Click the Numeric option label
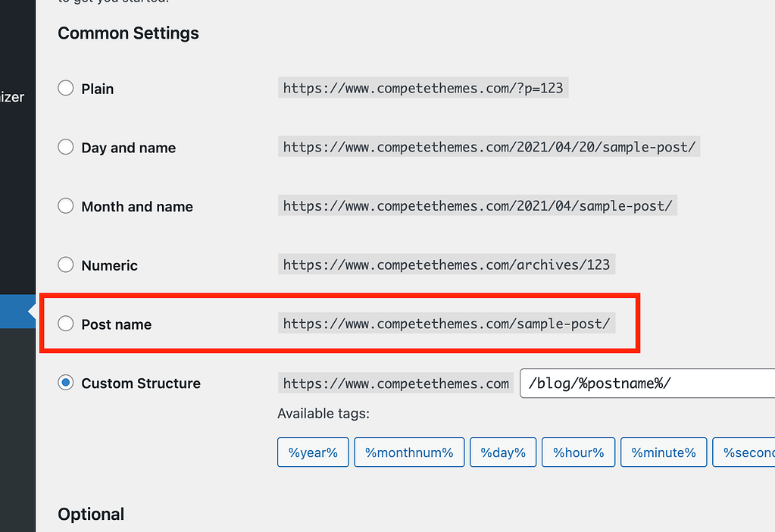Screen dimensions: 775x532 pyautogui.click(x=109, y=265)
